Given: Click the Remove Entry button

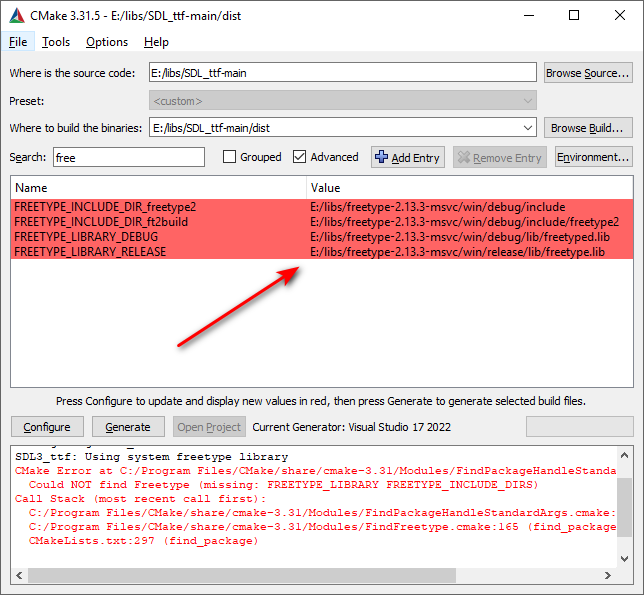Looking at the screenshot, I should pyautogui.click(x=499, y=157).
